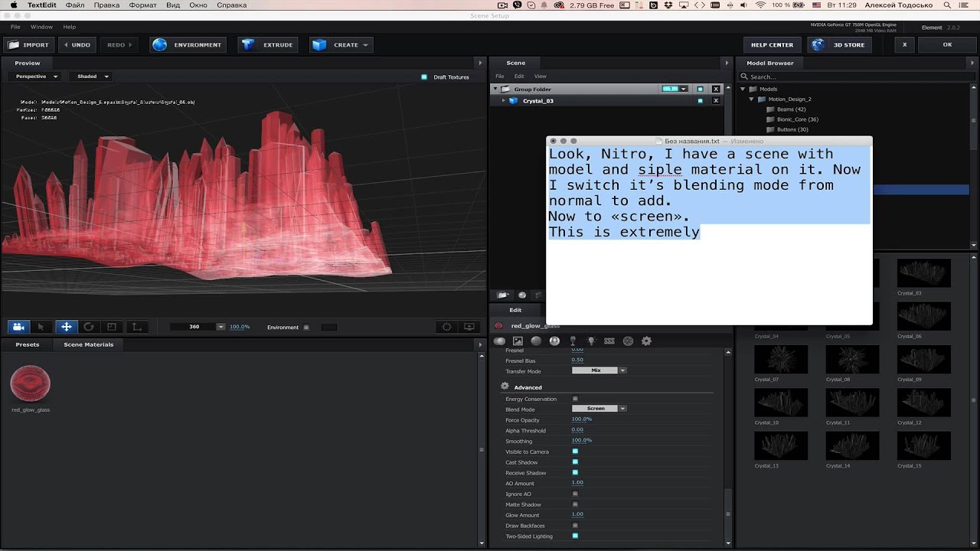Collapse the Motion_Design_2 folder

click(752, 99)
